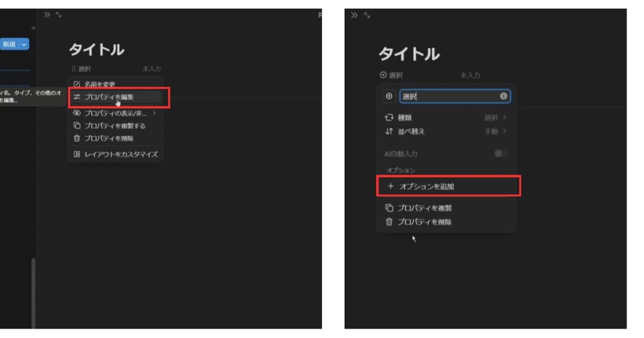
Task: Open the 並べ替え sort order row
Action: (445, 131)
